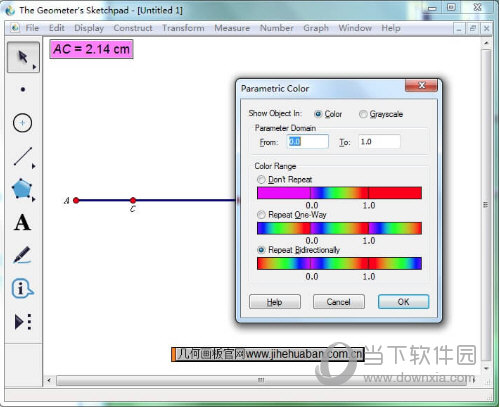Expand Straightedge tool variants arrow
This screenshot has width=500, height=407.
[x=34, y=166]
